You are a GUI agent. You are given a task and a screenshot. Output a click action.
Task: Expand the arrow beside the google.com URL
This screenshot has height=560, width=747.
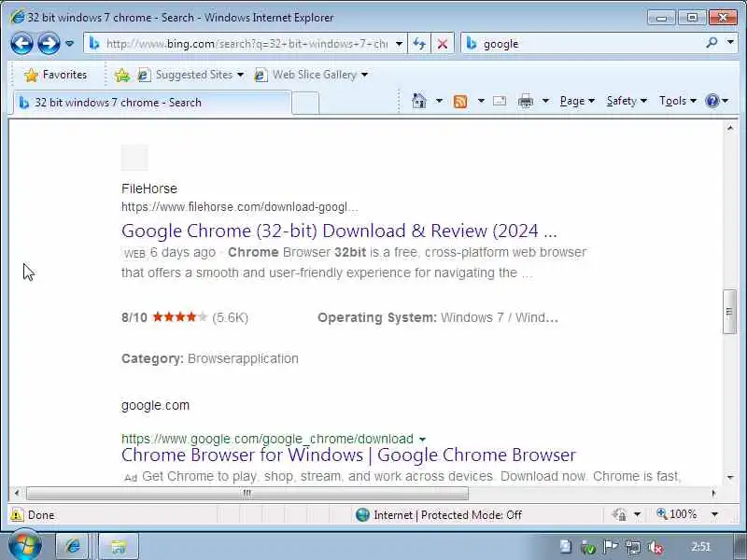pyautogui.click(x=422, y=439)
